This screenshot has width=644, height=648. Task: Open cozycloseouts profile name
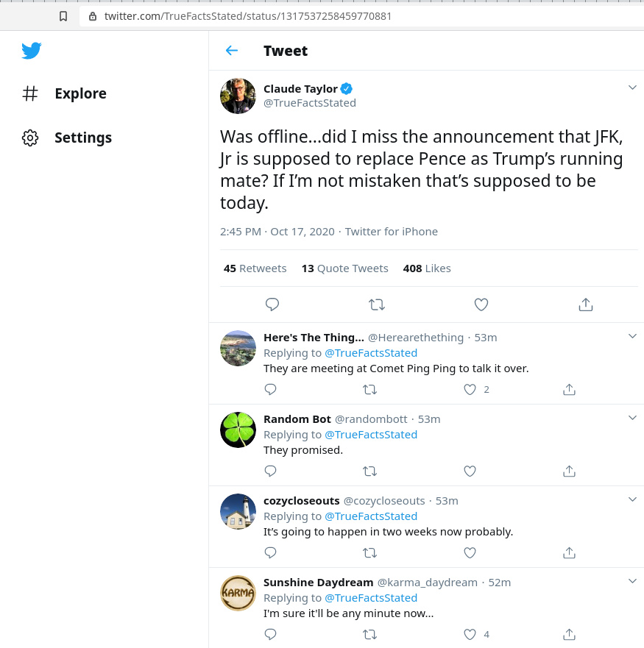pos(302,501)
